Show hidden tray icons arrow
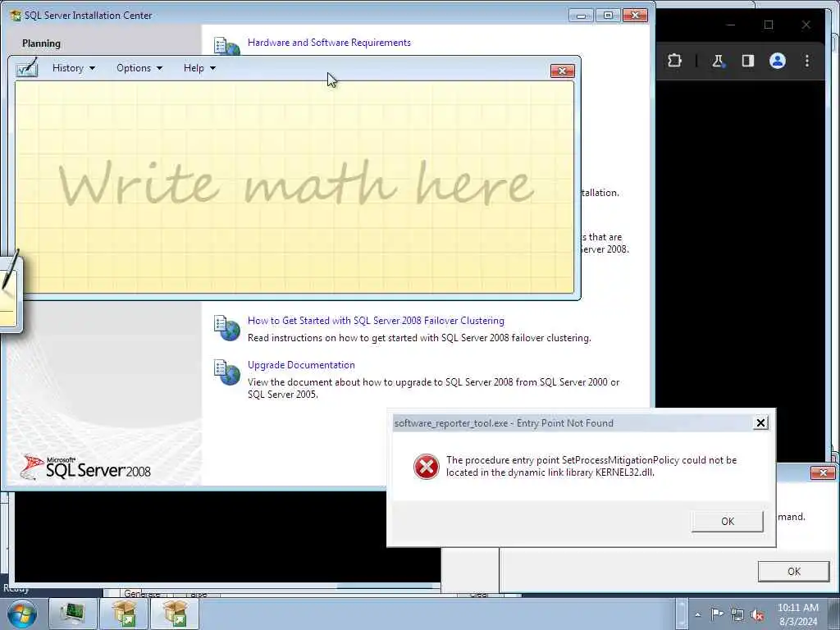The height and width of the screenshot is (630, 840). coord(697,615)
